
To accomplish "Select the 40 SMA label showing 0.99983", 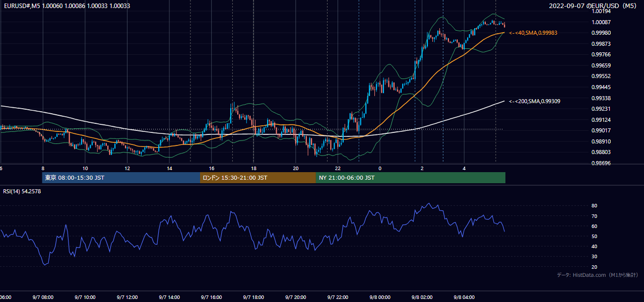I will coord(533,33).
